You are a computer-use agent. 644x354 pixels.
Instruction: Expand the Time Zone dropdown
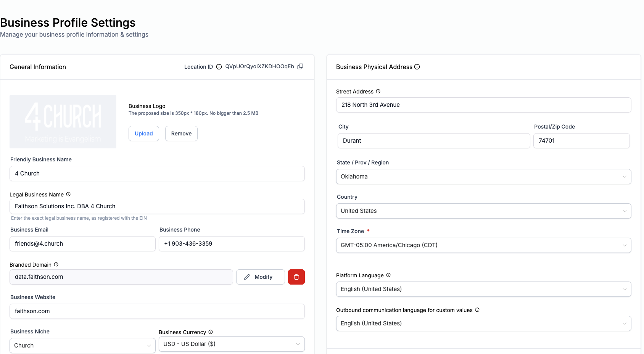coord(483,245)
